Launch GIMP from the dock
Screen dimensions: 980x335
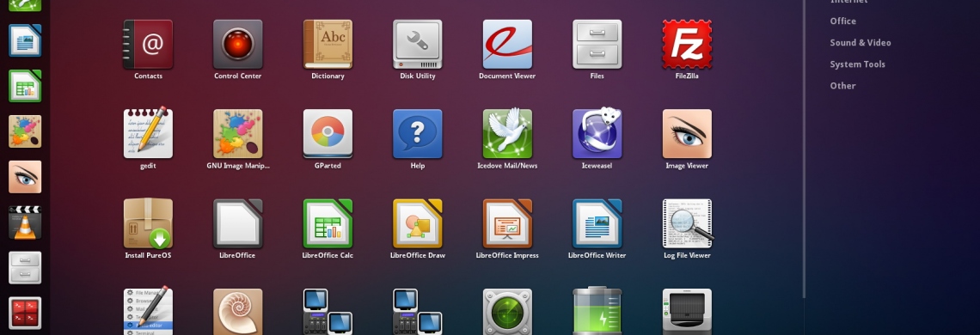pos(25,131)
